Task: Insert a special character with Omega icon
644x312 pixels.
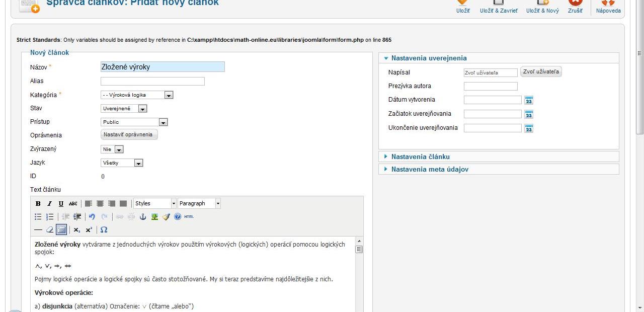Action: coord(104,230)
